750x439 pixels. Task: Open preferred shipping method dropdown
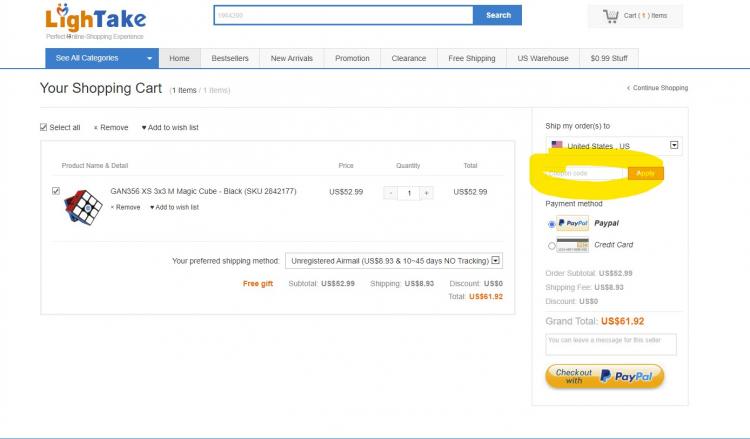pyautogui.click(x=394, y=261)
